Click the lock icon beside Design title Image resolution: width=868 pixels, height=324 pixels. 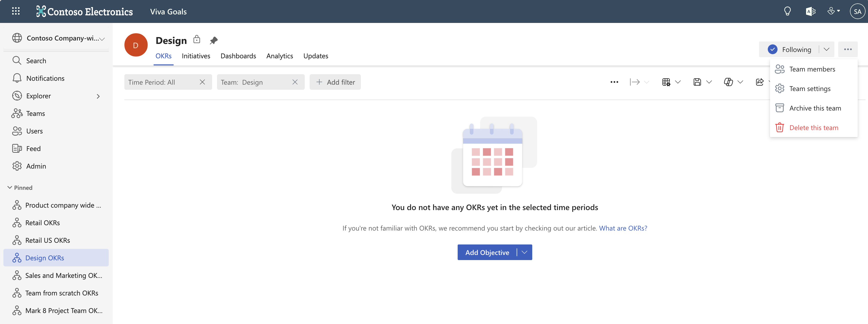tap(197, 40)
